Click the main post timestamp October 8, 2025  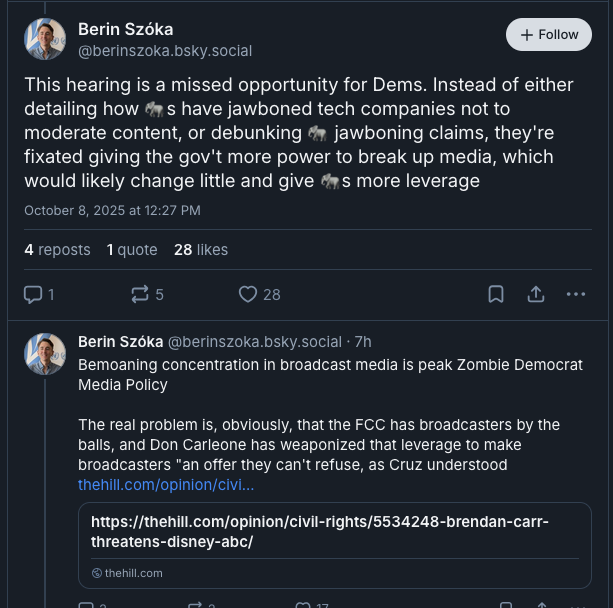pos(112,210)
